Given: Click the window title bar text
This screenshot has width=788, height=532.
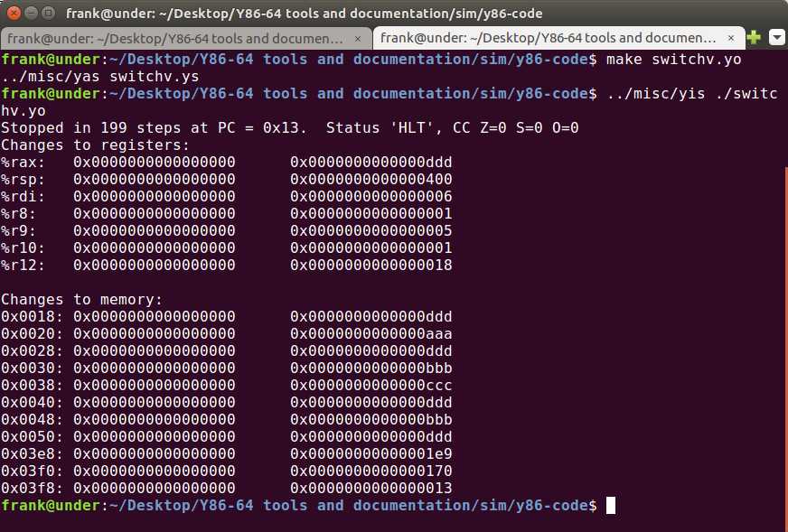Looking at the screenshot, I should (x=304, y=13).
